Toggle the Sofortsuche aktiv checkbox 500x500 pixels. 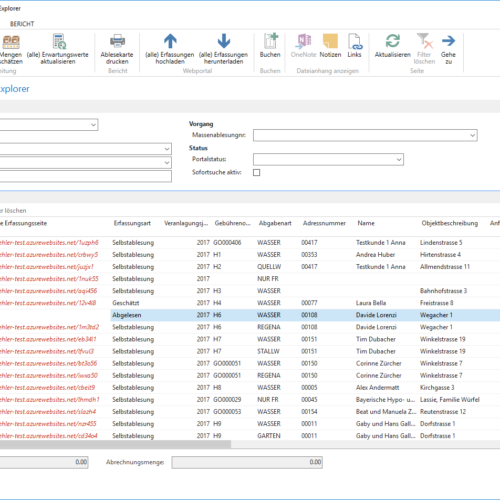pos(256,172)
